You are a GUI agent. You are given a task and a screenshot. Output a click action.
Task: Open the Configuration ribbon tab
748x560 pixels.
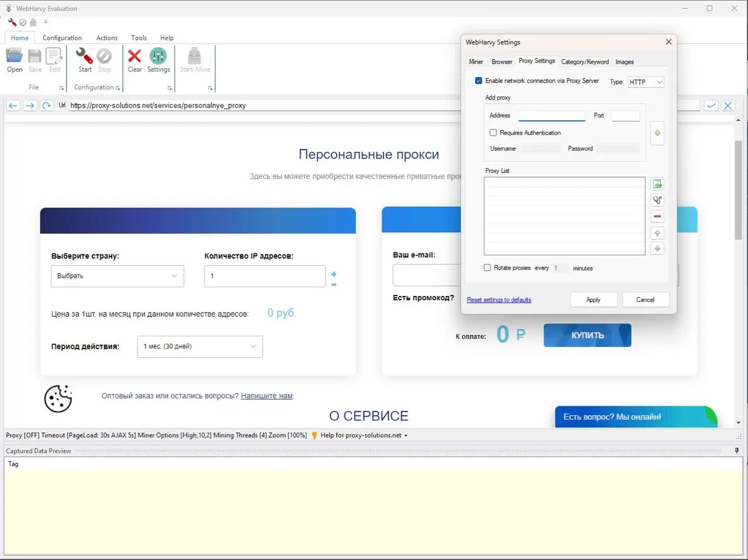coord(62,38)
